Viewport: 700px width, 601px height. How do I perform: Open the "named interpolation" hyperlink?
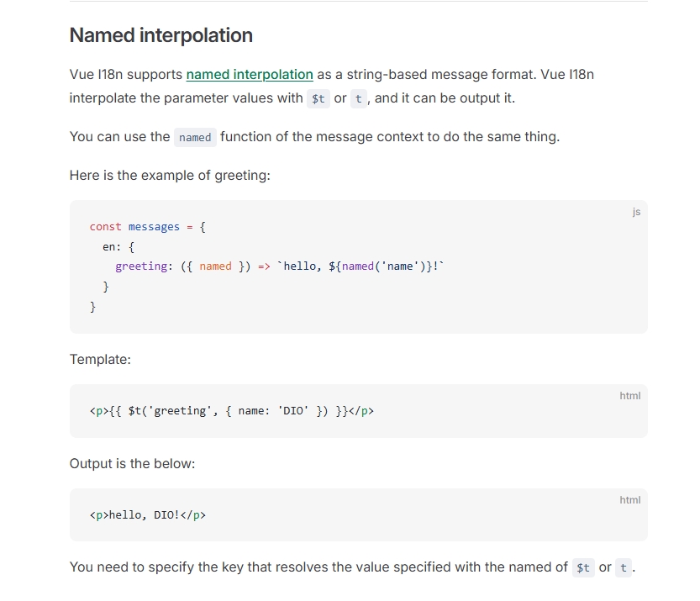(250, 75)
